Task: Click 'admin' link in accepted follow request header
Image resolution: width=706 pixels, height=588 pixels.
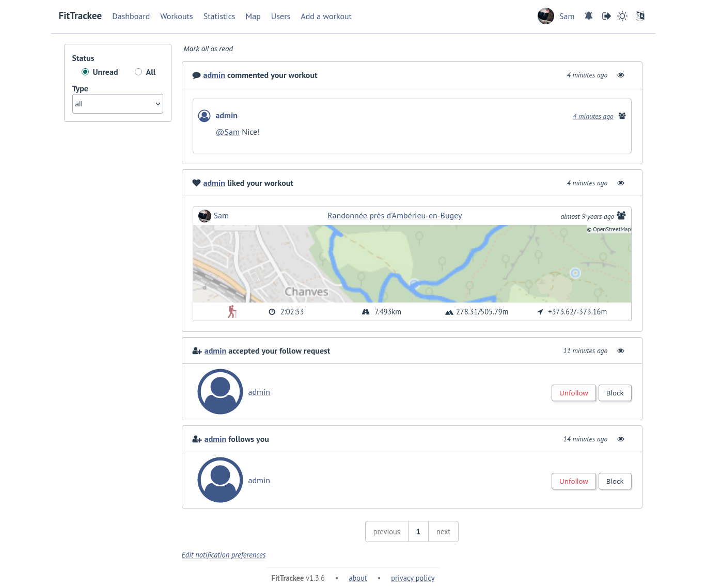Action: pyautogui.click(x=215, y=351)
